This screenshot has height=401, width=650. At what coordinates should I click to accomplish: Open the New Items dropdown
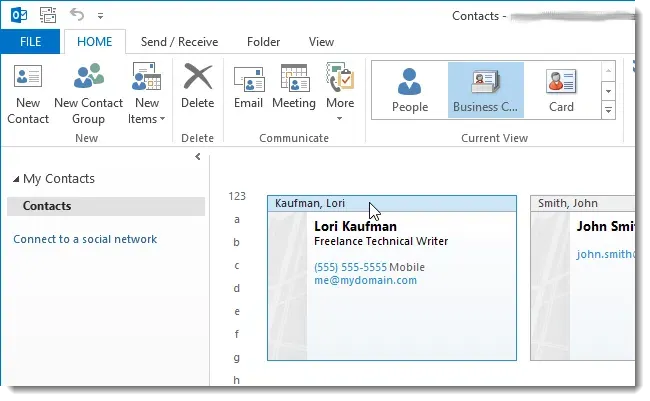pyautogui.click(x=147, y=111)
